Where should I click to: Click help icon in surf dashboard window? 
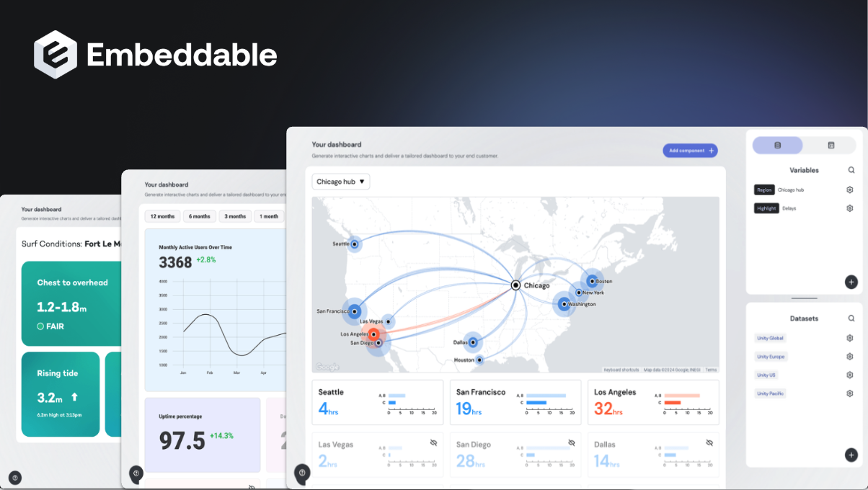pyautogui.click(x=15, y=477)
